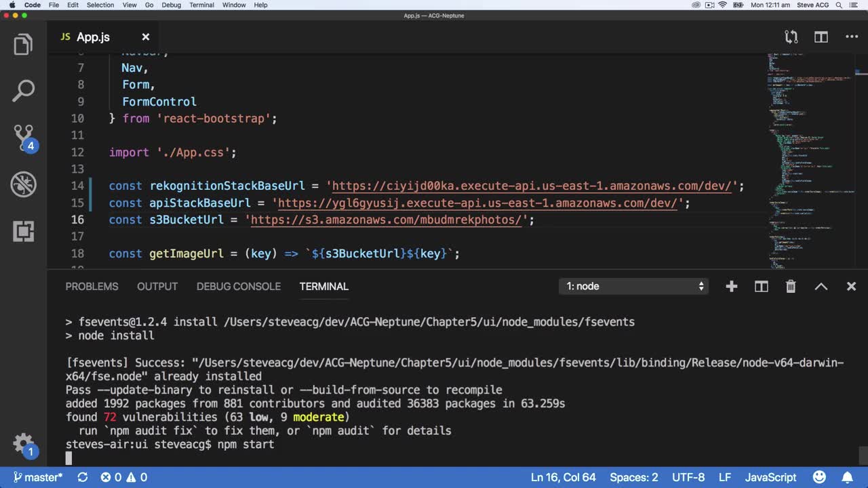Open the feedback smiley in status bar
This screenshot has width=868, height=488.
click(x=819, y=477)
